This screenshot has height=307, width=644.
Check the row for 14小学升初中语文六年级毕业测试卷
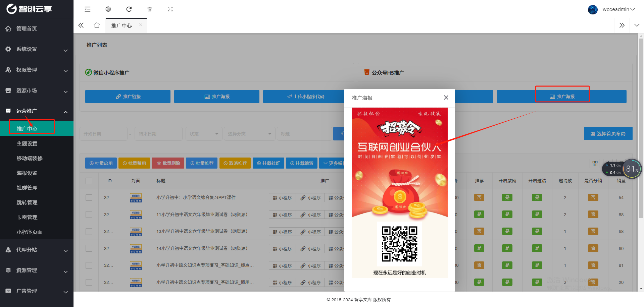[89, 248]
